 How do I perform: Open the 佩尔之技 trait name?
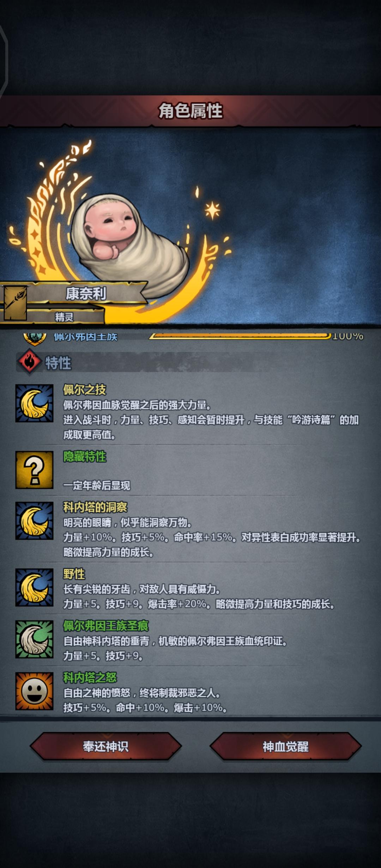(85, 390)
